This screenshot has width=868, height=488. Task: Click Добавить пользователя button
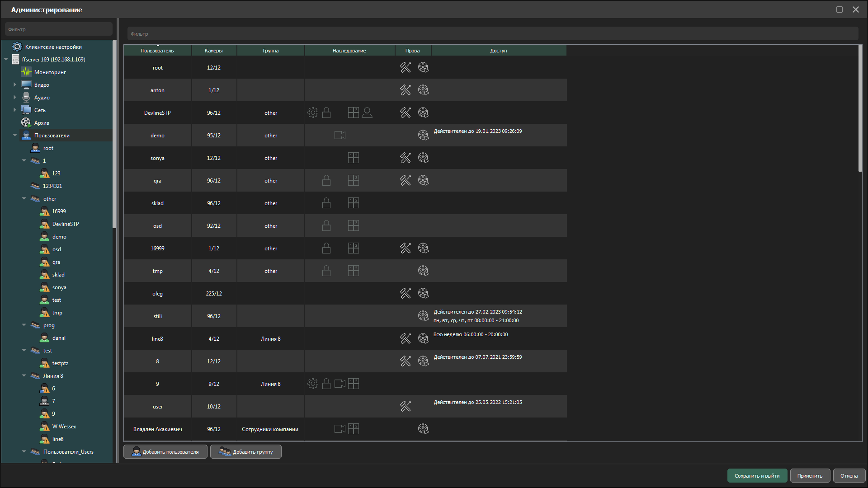point(165,451)
